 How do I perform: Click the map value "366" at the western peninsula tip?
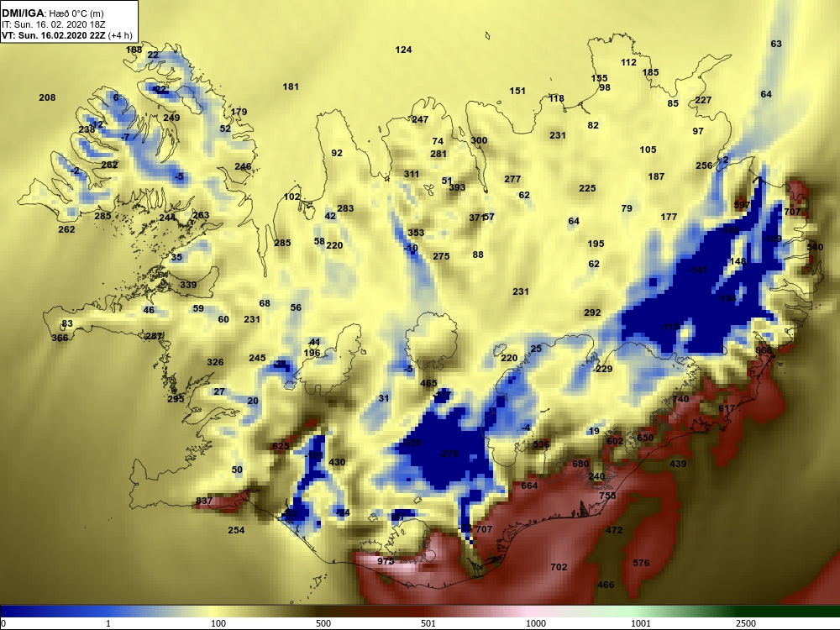pos(60,338)
